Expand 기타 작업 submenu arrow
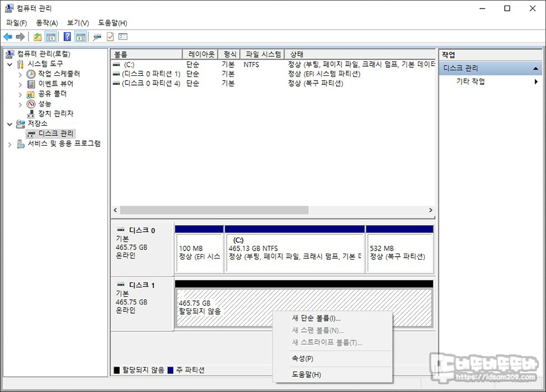Viewport: 546px width, 392px height. [536, 81]
